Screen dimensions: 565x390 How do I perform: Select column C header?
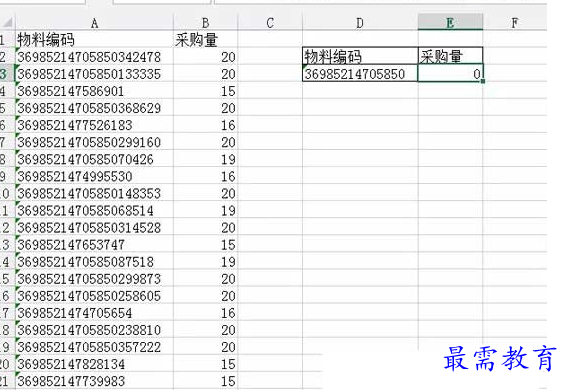coord(270,23)
